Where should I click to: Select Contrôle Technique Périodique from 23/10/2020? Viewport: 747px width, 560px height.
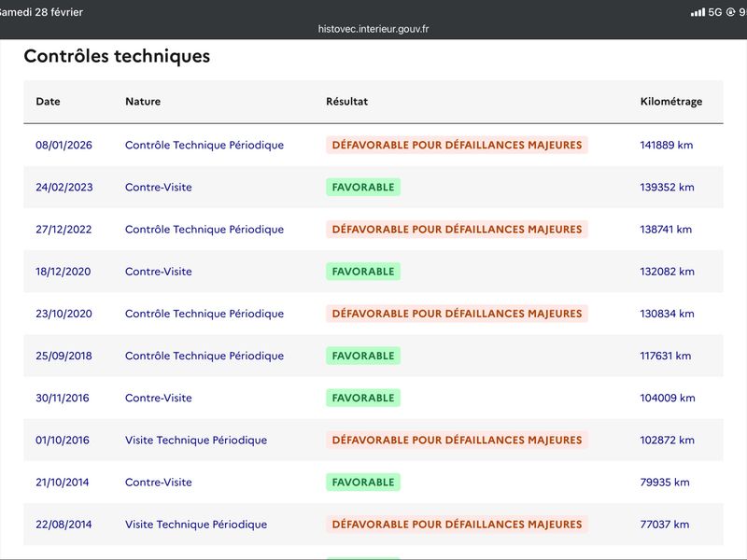pos(204,314)
